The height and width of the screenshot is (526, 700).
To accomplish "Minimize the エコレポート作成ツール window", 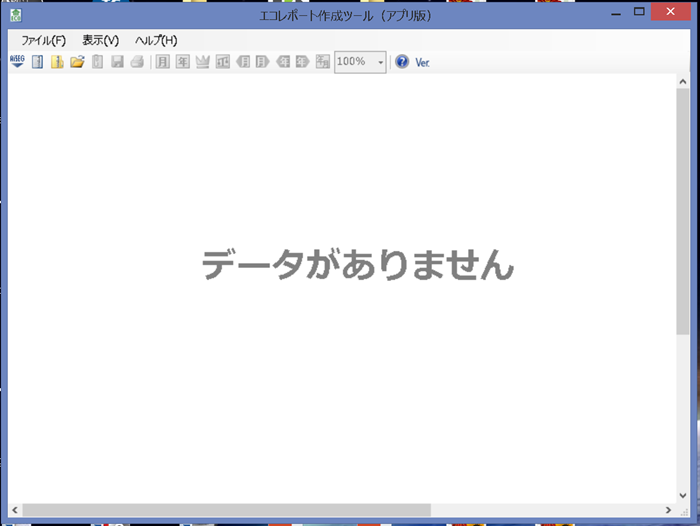I will point(616,12).
